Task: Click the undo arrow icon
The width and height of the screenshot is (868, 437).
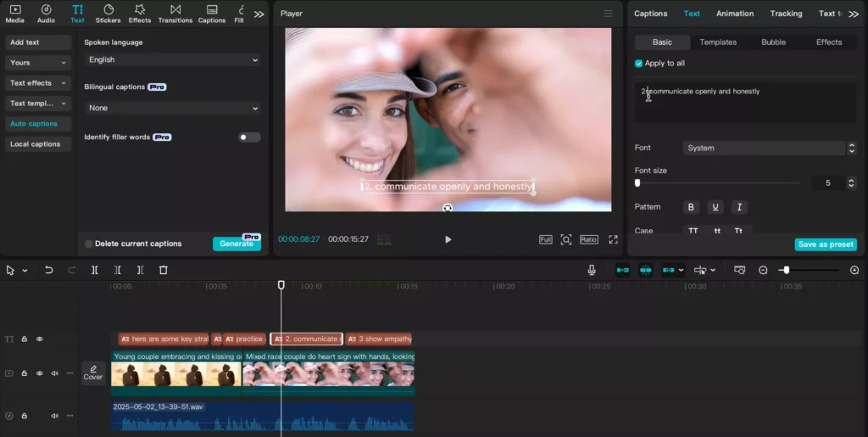Action: tap(48, 270)
